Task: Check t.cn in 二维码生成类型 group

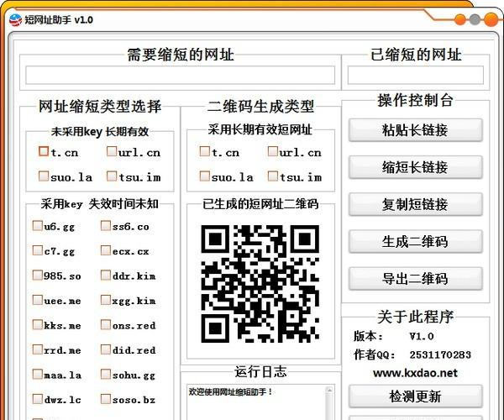Action: click(204, 151)
